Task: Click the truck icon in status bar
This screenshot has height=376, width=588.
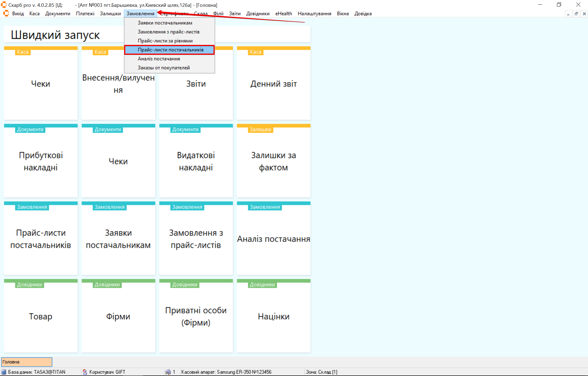Action: click(x=168, y=372)
